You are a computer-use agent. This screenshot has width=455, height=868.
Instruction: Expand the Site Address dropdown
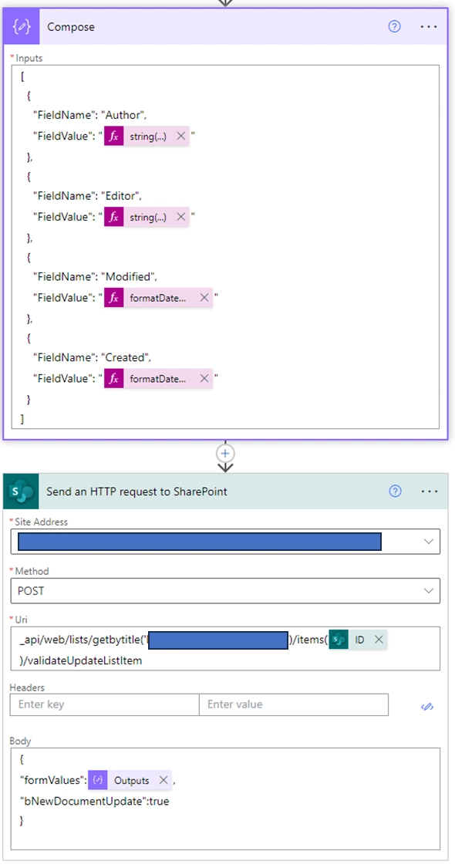[429, 542]
